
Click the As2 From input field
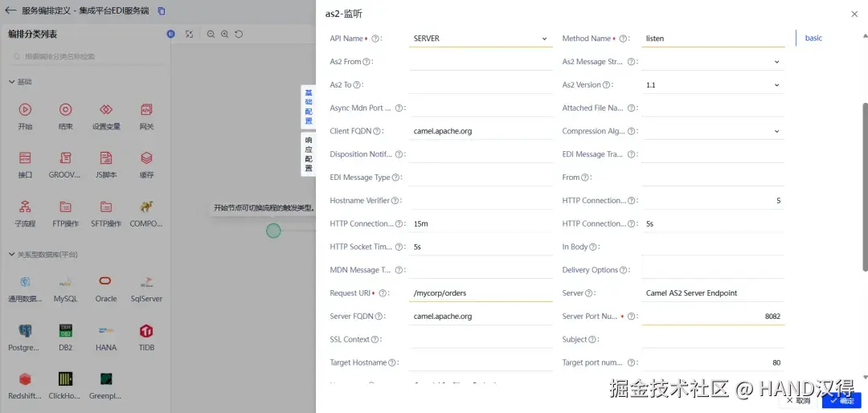coord(481,62)
